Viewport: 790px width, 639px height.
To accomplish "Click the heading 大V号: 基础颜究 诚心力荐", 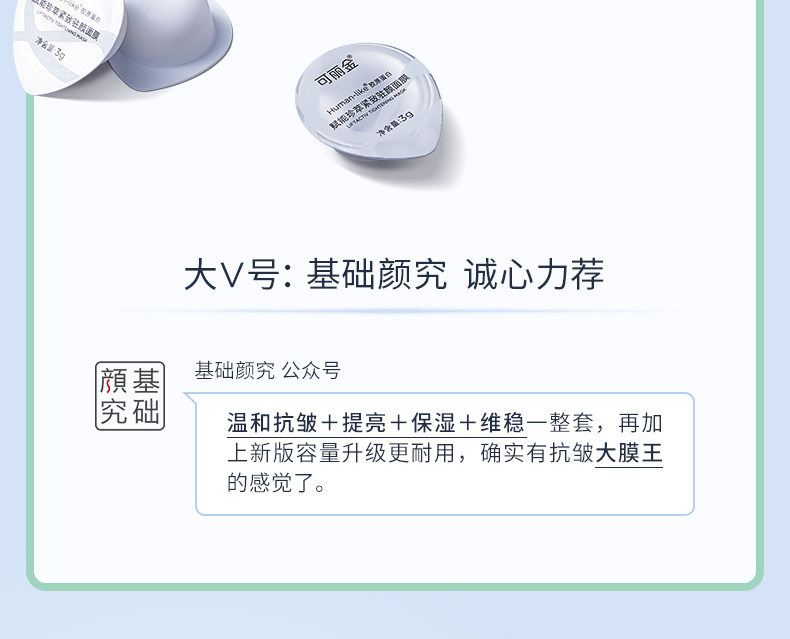I will click(x=394, y=275).
